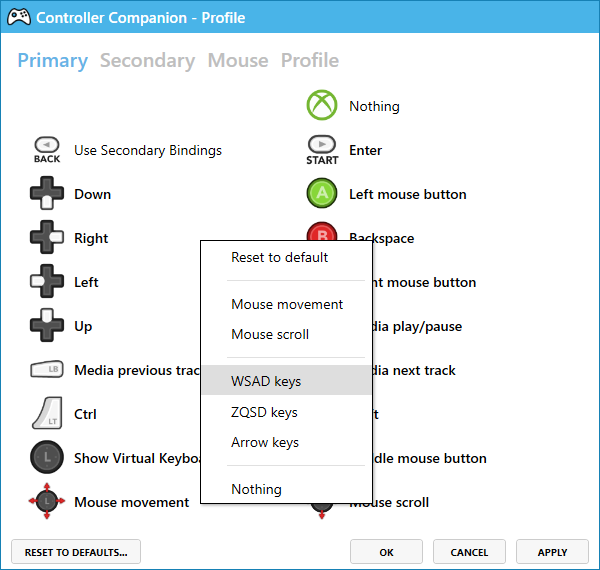Click the D-pad Left icon
This screenshot has height=570, width=600.
pyautogui.click(x=47, y=281)
